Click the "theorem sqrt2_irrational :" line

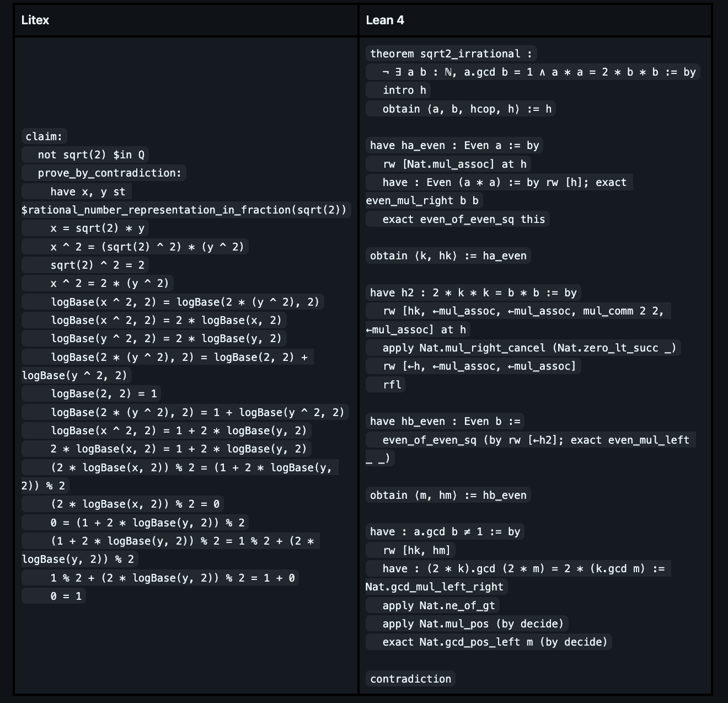(x=451, y=54)
